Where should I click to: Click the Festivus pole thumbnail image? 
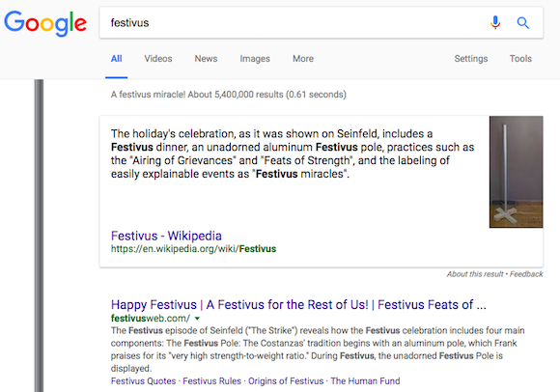pos(517,172)
